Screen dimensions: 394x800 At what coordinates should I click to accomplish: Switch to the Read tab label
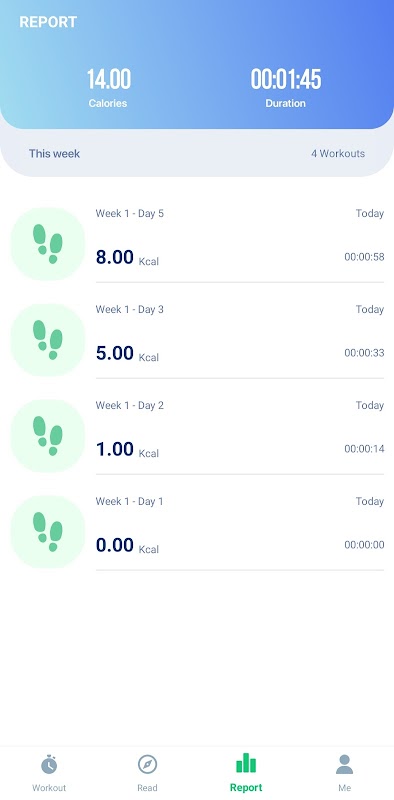[147, 788]
